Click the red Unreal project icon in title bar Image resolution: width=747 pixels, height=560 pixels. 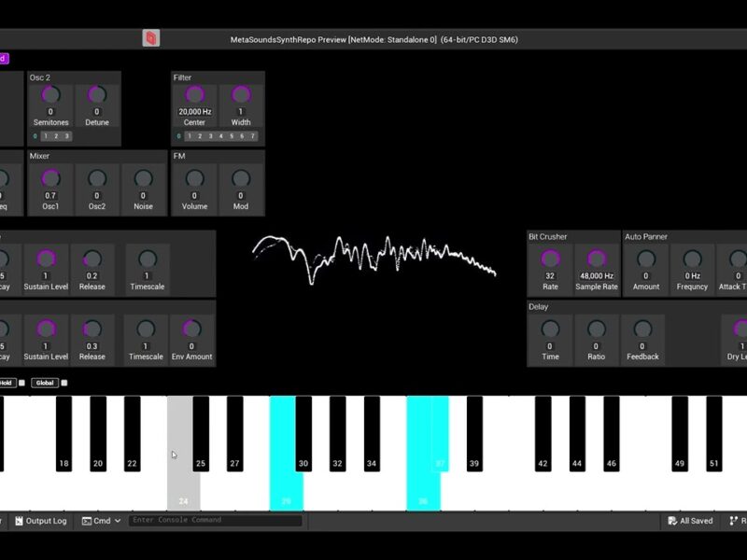pyautogui.click(x=151, y=38)
